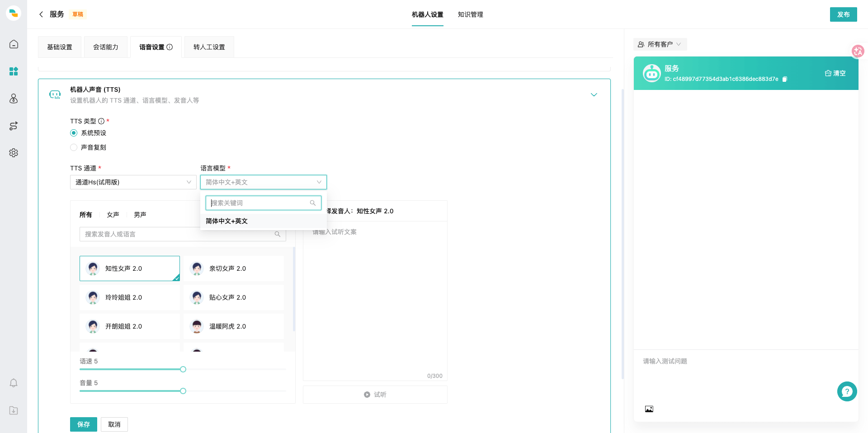Collapse the 机器人声音 (TTS) section chevron

(x=594, y=94)
